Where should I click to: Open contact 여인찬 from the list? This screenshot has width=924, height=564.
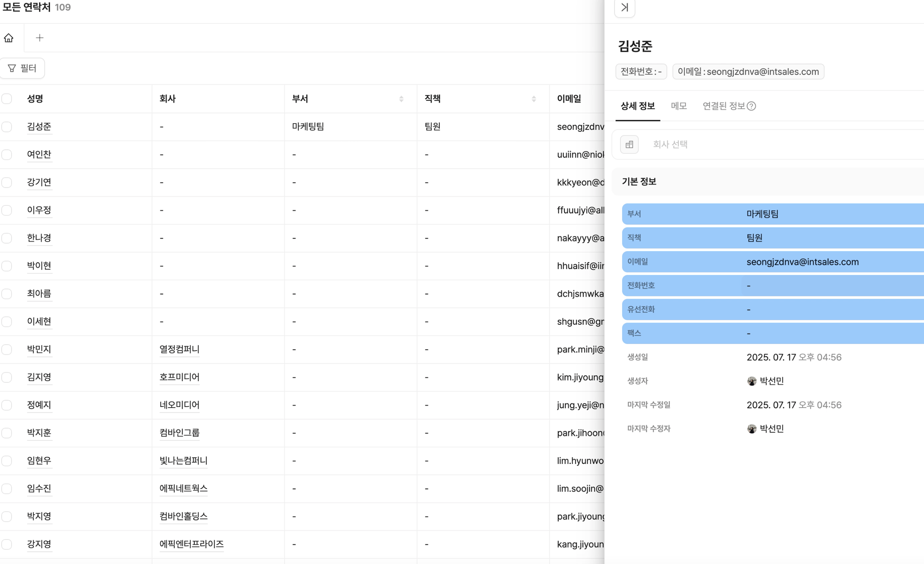tap(39, 155)
